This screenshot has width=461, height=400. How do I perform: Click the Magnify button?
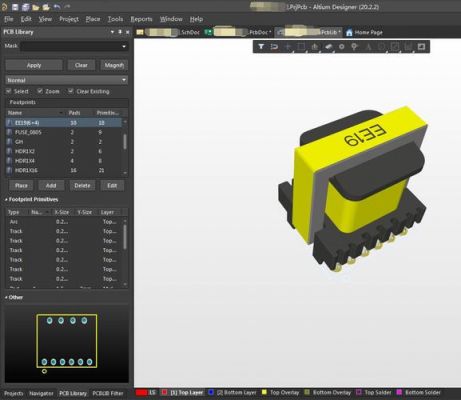point(114,65)
